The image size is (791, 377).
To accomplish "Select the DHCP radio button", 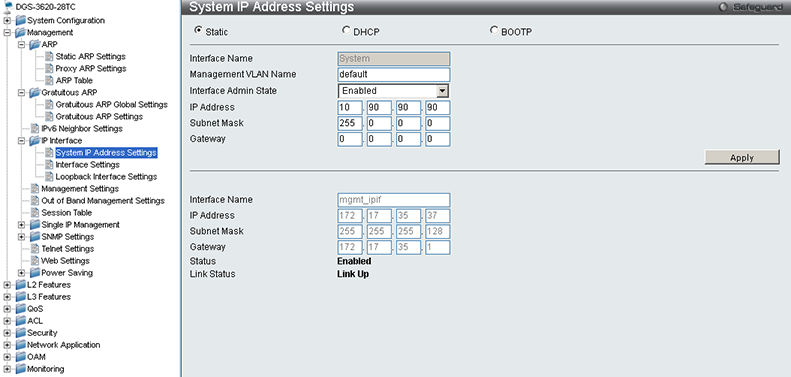I will point(346,30).
